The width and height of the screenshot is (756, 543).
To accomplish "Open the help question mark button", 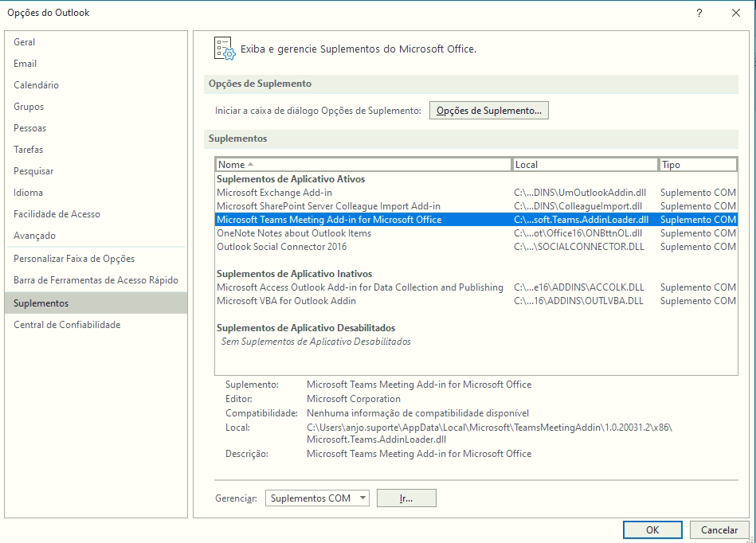I will (x=699, y=13).
